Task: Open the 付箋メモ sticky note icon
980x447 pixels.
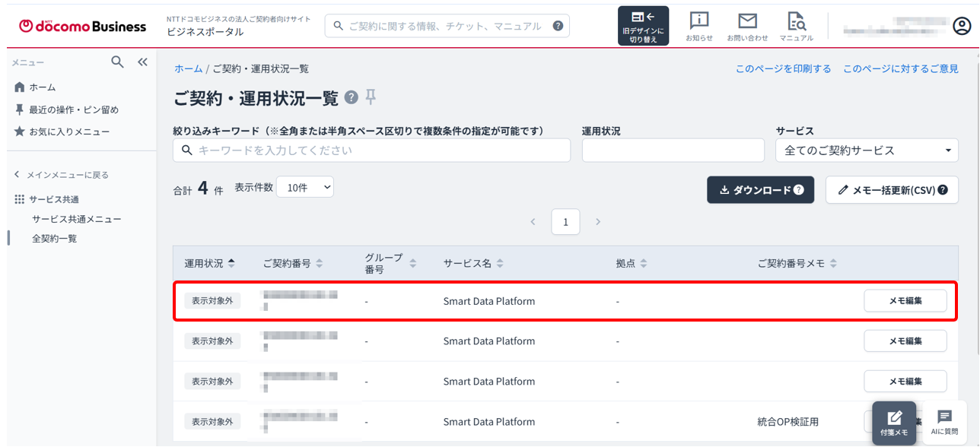Action: 894,423
